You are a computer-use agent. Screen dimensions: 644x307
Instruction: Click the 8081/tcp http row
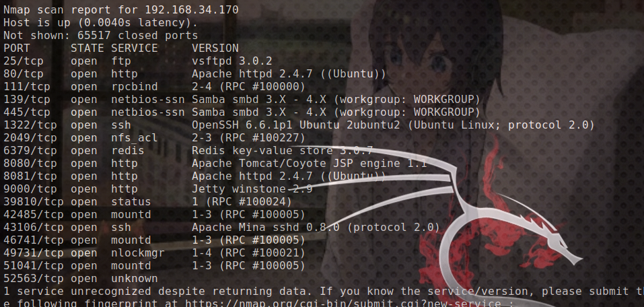[194, 176]
